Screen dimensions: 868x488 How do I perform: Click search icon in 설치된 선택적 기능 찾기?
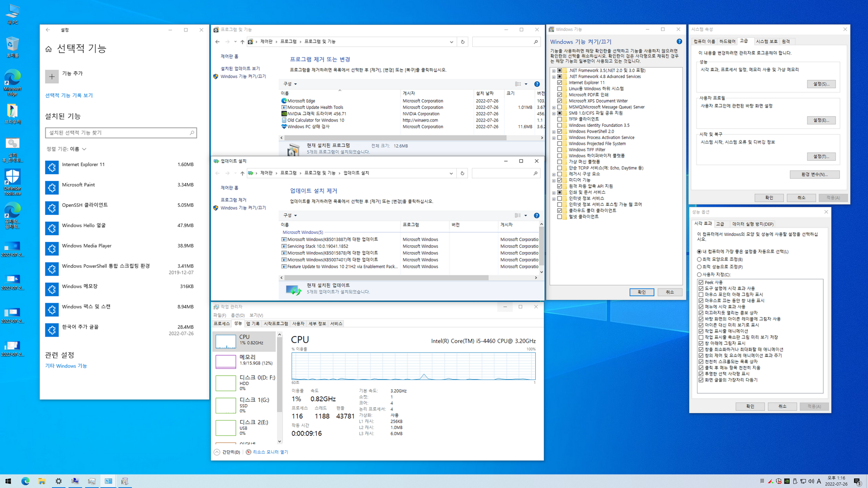[192, 133]
